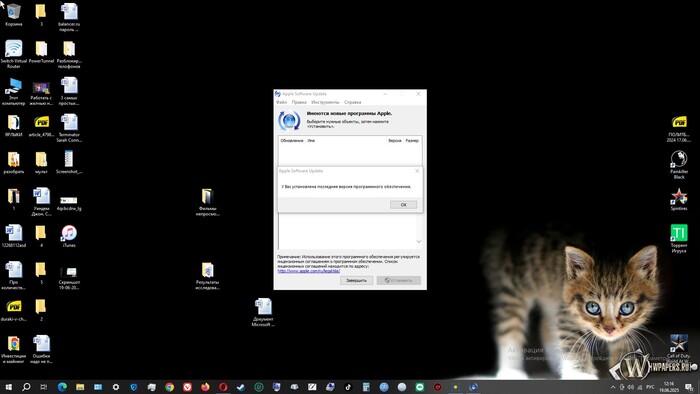Select the Корзина recycle bin icon
The height and width of the screenshot is (394, 700).
[13, 15]
